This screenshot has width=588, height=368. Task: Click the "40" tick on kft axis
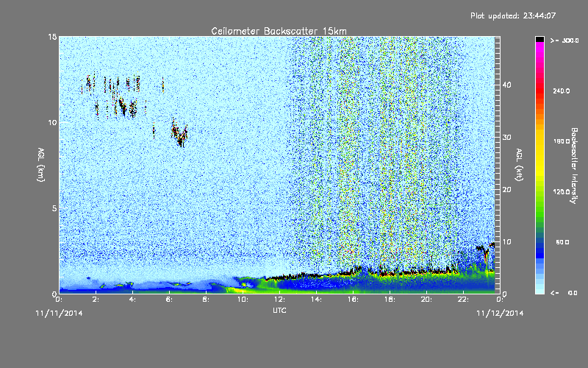pos(506,85)
